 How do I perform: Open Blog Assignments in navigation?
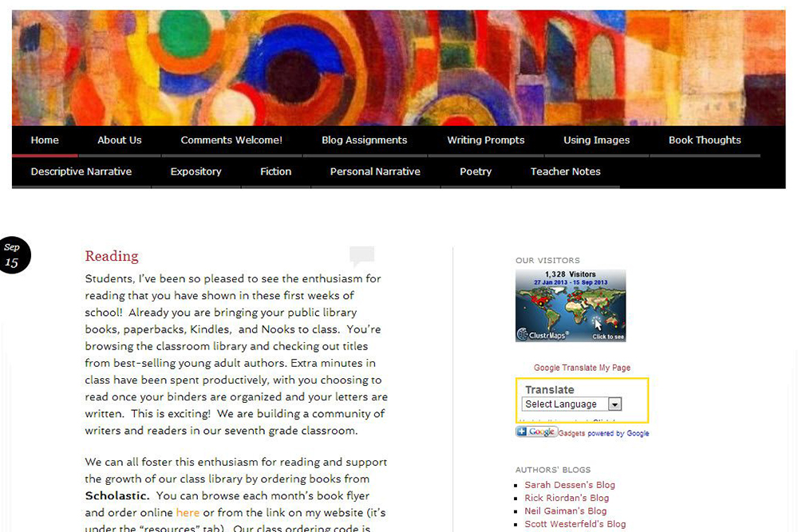point(365,140)
